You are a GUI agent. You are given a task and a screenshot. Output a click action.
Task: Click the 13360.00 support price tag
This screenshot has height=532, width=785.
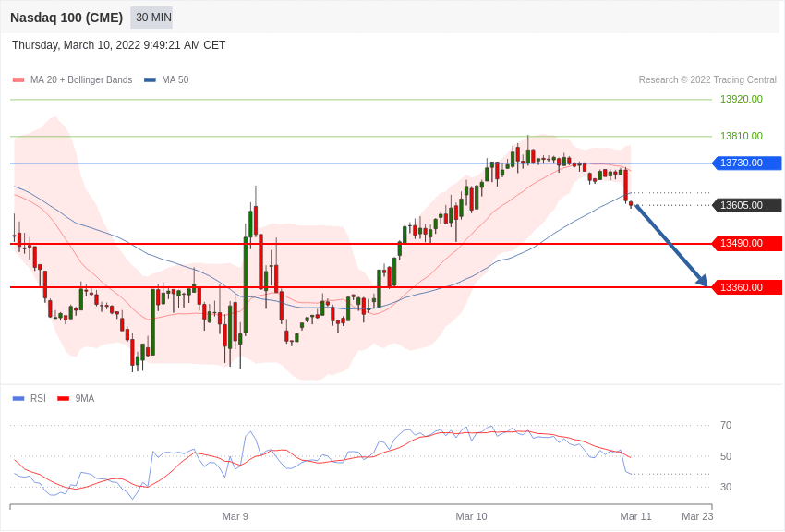pos(747,287)
